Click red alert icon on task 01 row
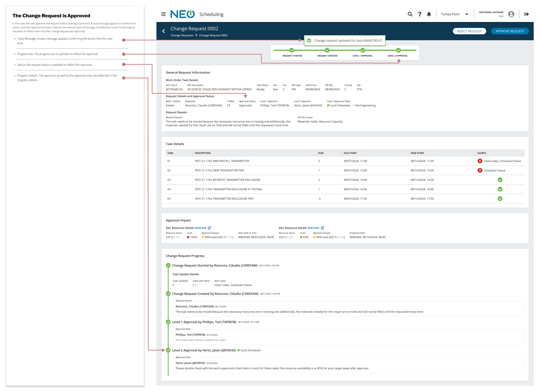Screen dimensions: 540x392 [x=480, y=161]
